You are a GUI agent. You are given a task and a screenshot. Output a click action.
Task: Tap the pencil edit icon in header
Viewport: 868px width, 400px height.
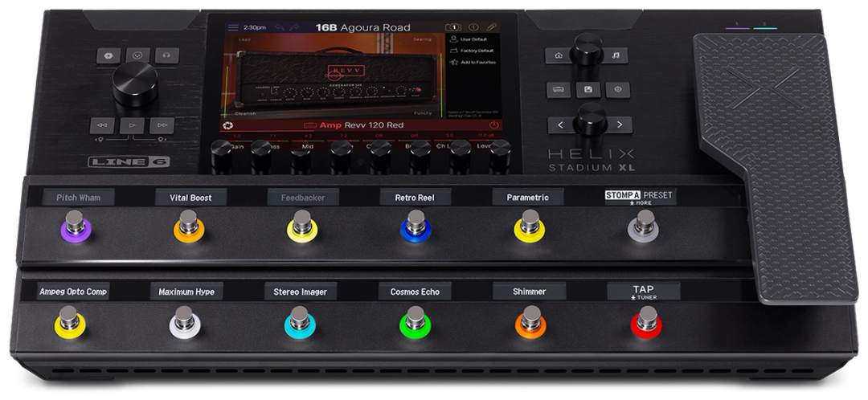[491, 27]
